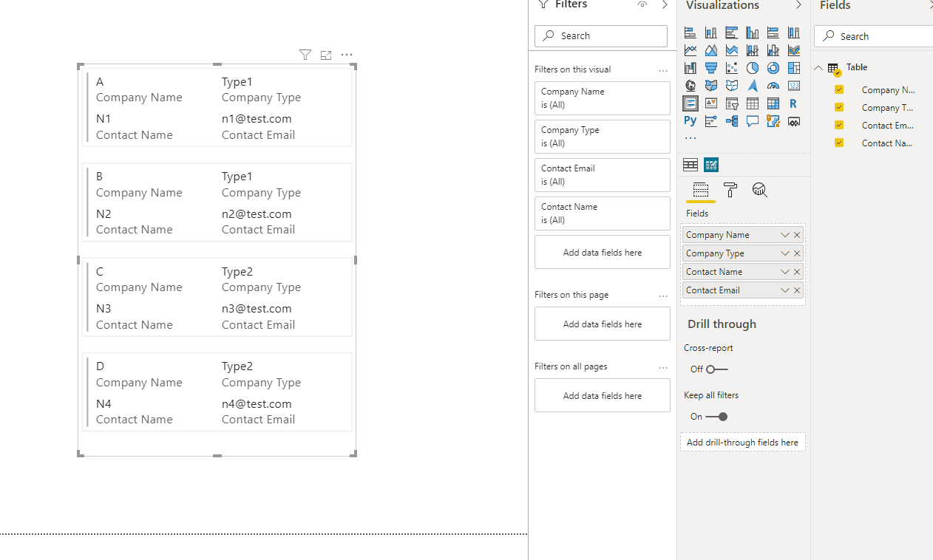Click the Filters pane Search box

[601, 35]
